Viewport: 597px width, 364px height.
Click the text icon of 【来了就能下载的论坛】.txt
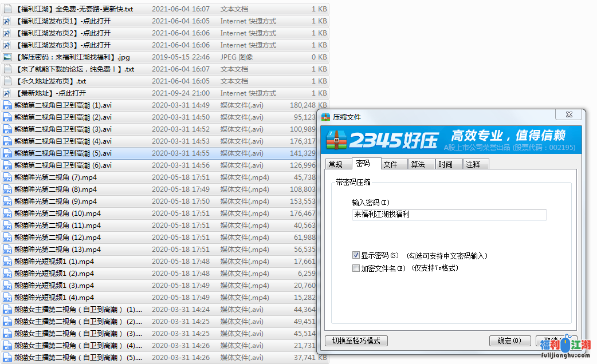7,69
